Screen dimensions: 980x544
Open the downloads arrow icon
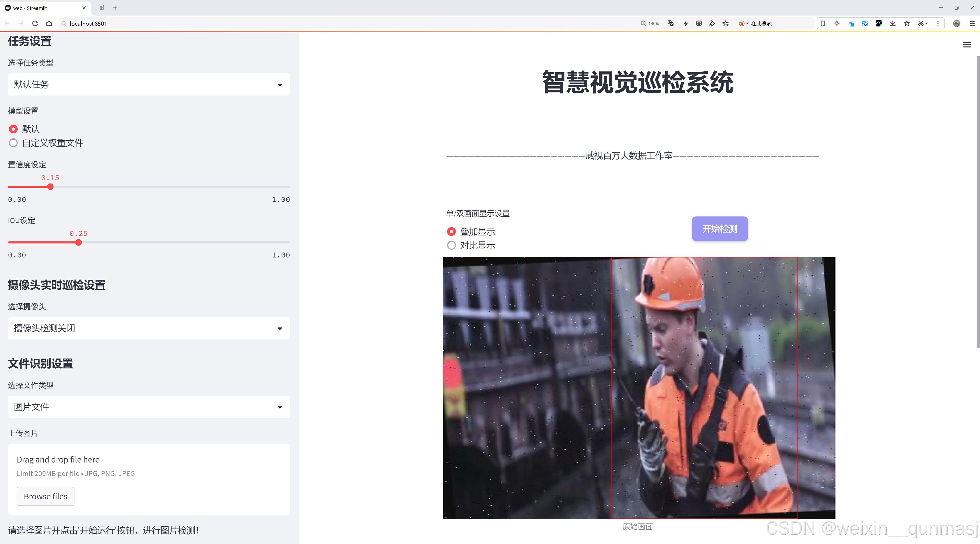893,24
